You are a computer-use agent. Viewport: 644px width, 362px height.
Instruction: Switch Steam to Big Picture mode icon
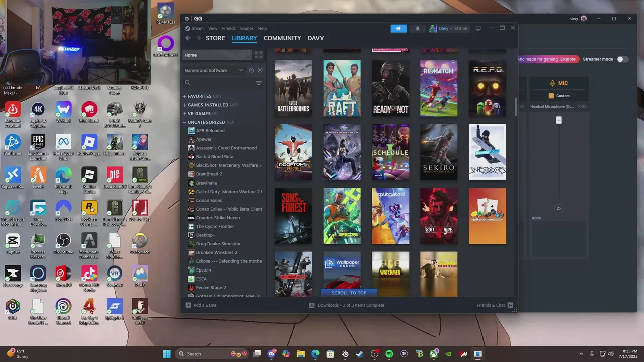coord(478,28)
